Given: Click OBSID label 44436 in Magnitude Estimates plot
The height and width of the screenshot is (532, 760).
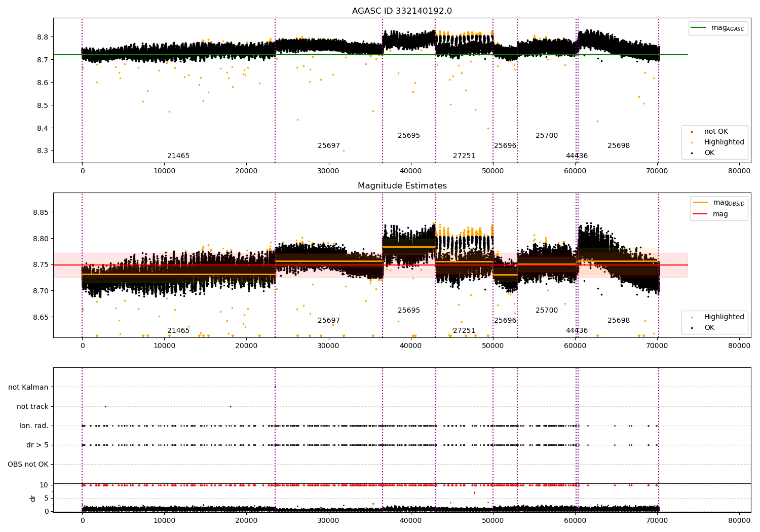Looking at the screenshot, I should (577, 331).
